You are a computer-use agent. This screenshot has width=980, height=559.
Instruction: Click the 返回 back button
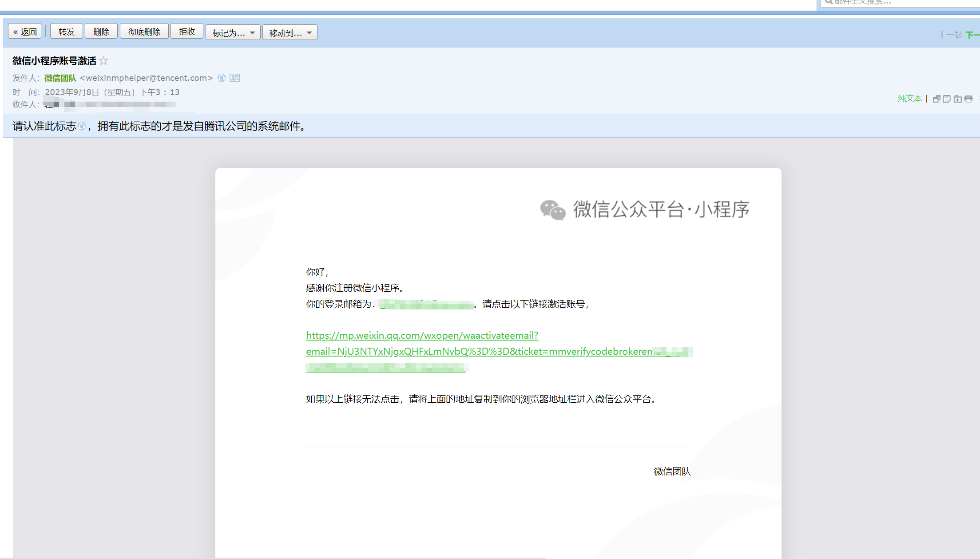(x=25, y=32)
